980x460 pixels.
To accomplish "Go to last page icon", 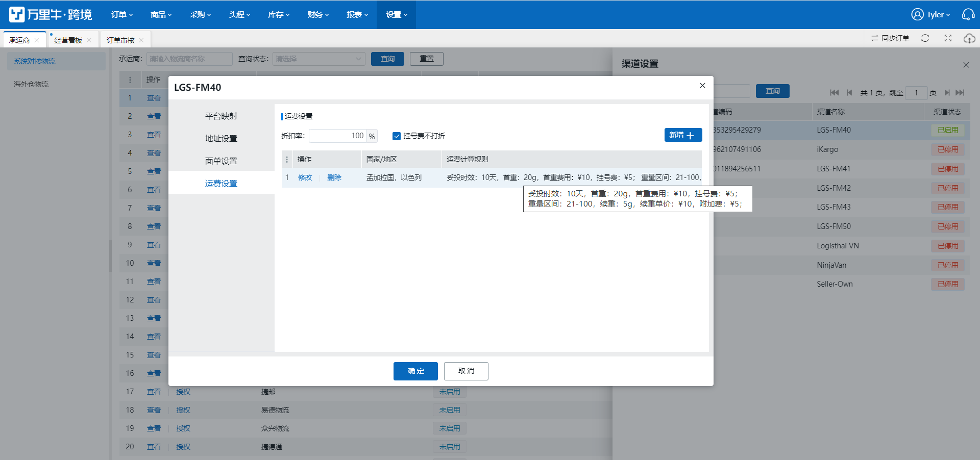I will pos(960,92).
